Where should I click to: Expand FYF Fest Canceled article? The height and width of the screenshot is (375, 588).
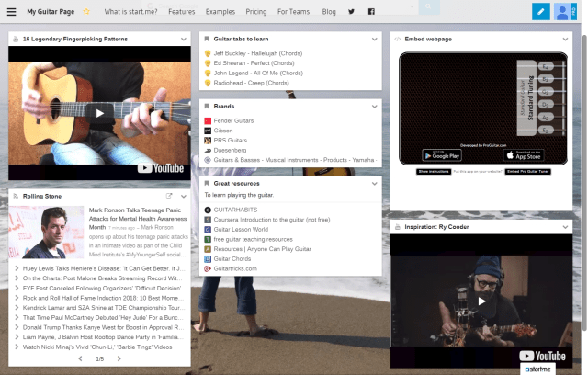(17, 288)
